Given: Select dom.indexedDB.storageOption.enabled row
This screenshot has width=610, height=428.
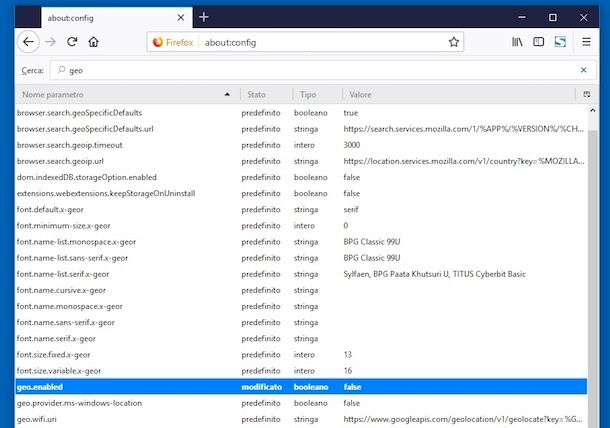Looking at the screenshot, I should pyautogui.click(x=301, y=177).
